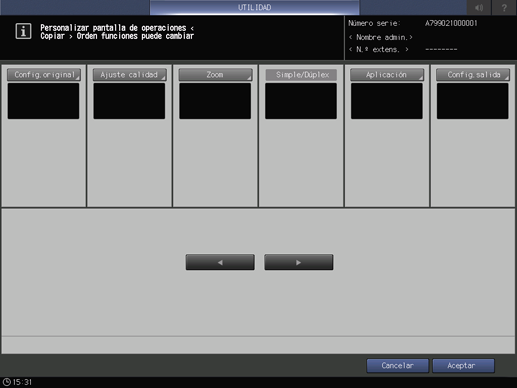Move selected function left with arrow

coord(220,262)
